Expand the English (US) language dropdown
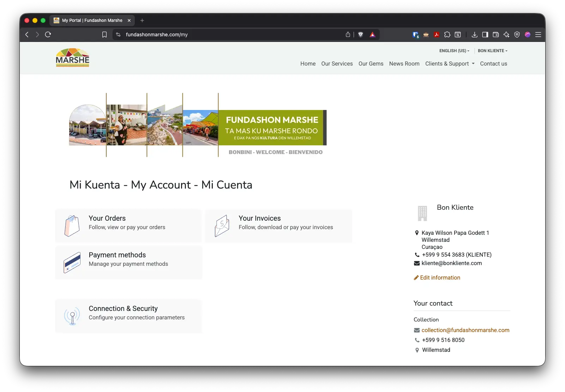This screenshot has width=565, height=392. pos(454,51)
